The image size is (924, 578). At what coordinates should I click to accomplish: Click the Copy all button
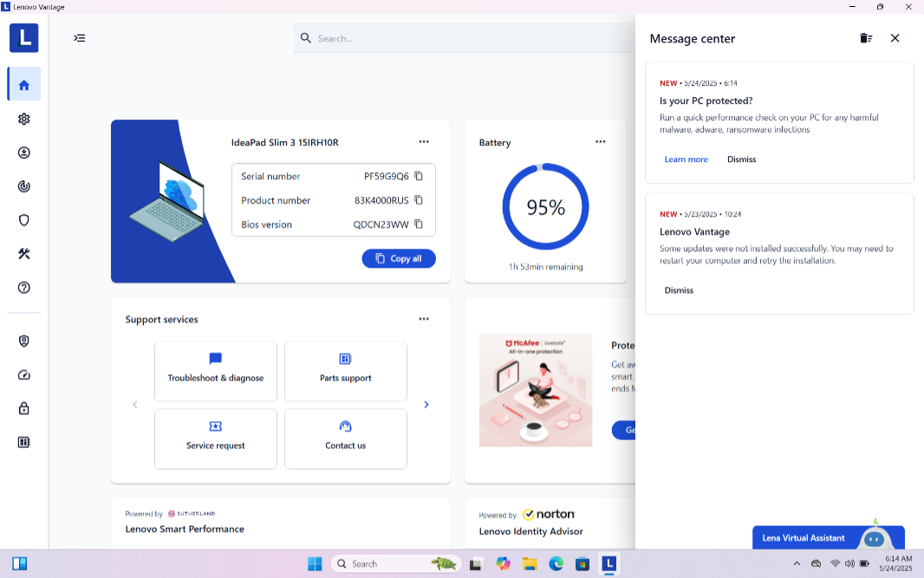[x=399, y=258]
